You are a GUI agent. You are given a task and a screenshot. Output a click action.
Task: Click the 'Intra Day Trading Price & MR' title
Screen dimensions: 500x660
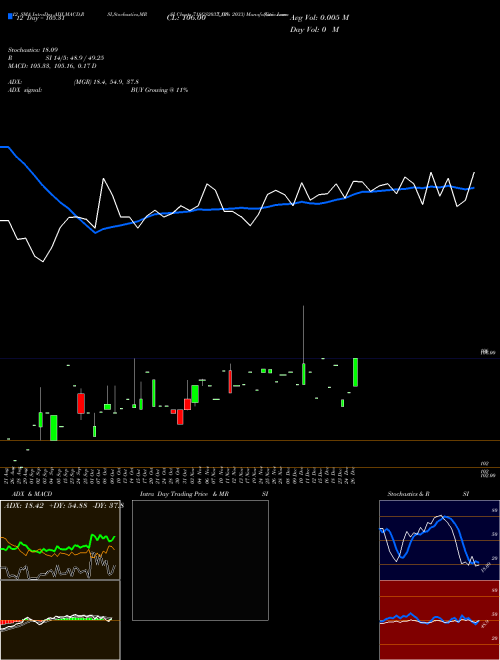click(x=184, y=494)
